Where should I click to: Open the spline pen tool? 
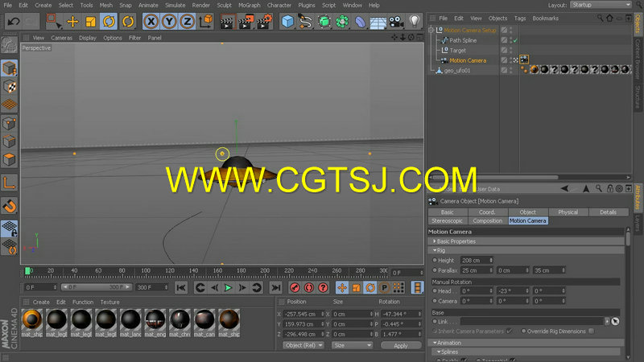tap(305, 22)
